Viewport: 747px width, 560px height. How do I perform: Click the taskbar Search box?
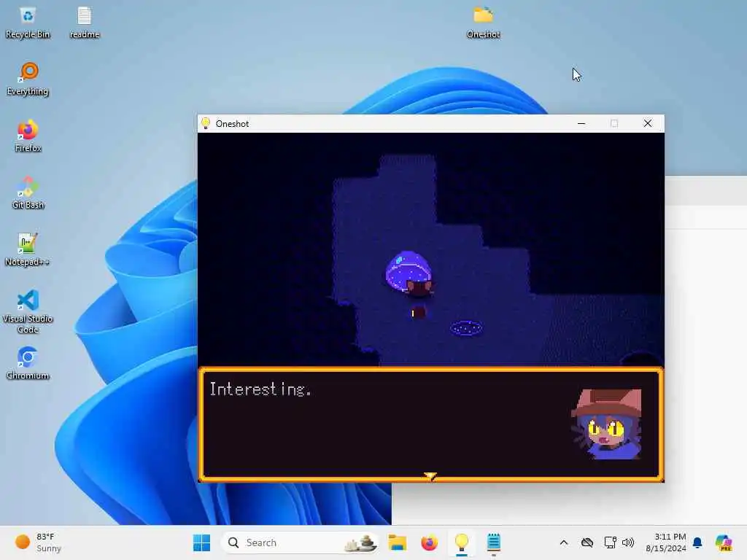300,542
